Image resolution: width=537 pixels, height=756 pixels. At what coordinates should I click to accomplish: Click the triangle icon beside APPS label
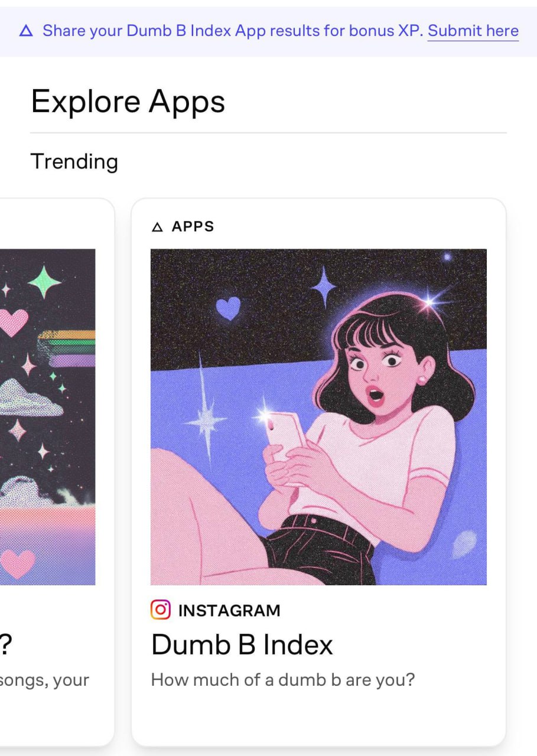[157, 227]
